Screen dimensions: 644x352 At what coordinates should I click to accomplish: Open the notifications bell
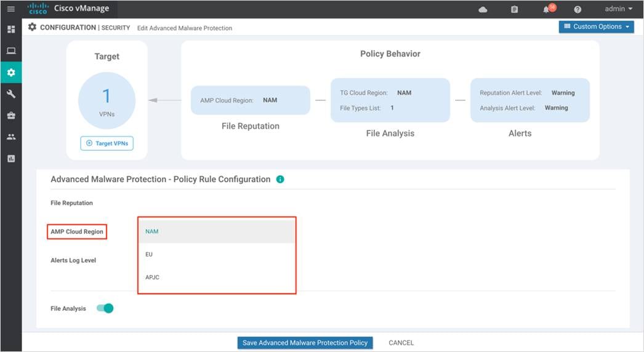(x=547, y=9)
